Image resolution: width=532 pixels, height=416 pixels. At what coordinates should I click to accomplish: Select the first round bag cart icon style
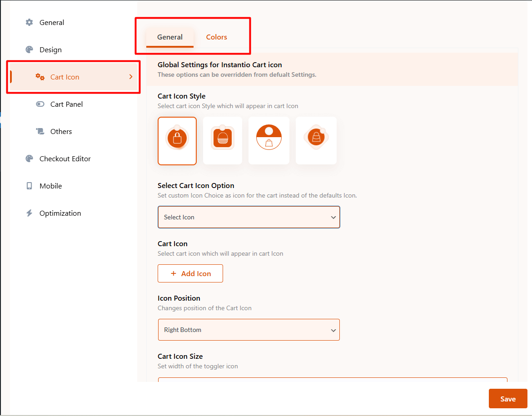(177, 141)
